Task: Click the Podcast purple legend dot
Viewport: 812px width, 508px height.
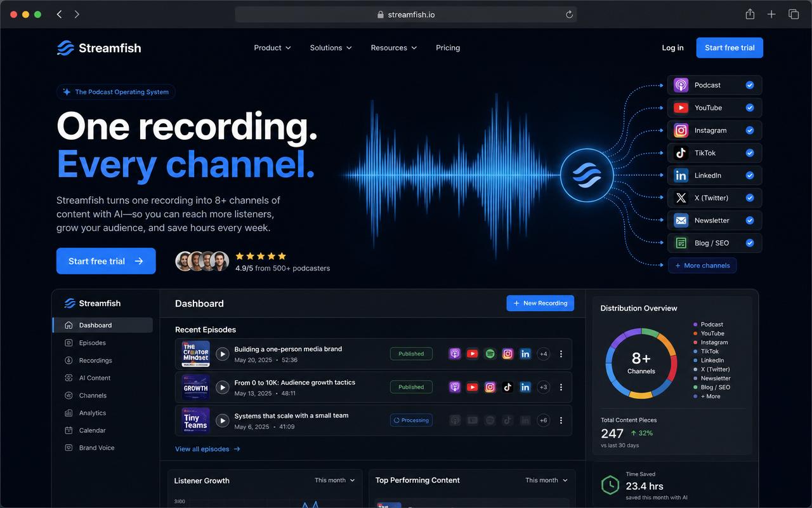Action: [x=696, y=324]
